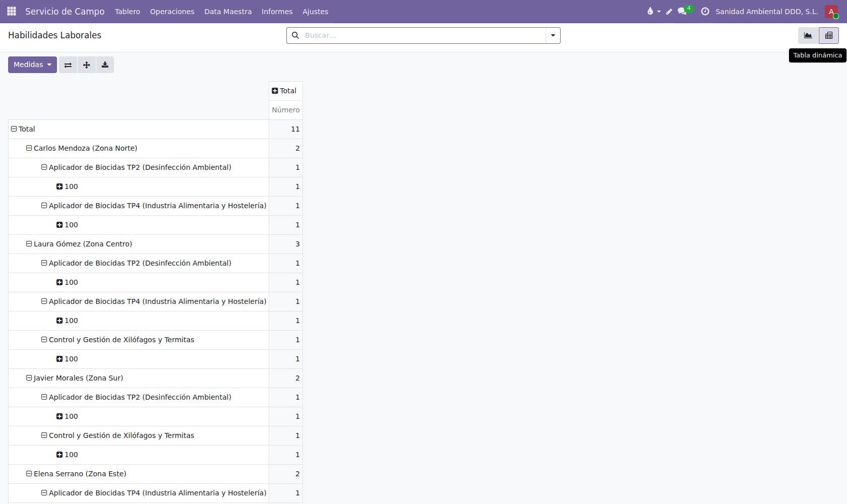Screen dimensions: 847x504
Task: Click the Sanidad Ambiental DDD, S.L. company name
Action: pyautogui.click(x=766, y=11)
